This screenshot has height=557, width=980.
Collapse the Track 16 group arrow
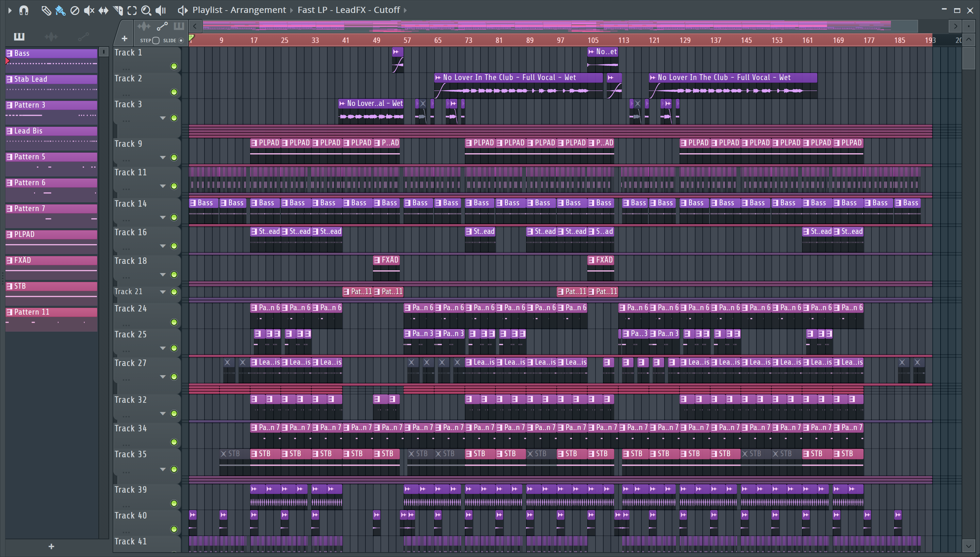pyautogui.click(x=163, y=245)
